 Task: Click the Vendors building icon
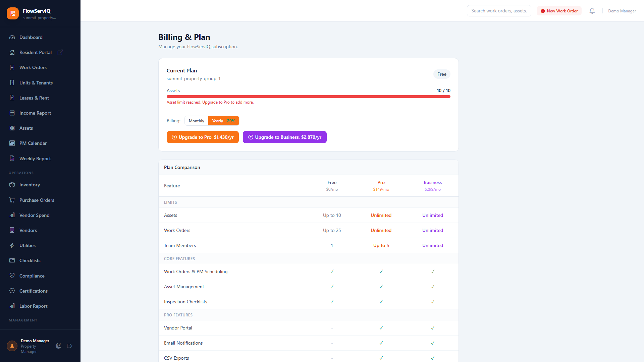click(x=12, y=230)
